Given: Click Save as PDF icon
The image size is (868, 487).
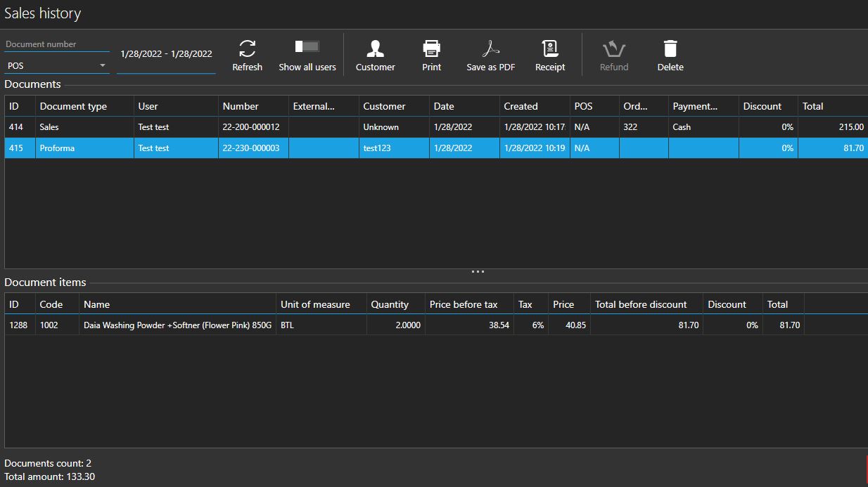Looking at the screenshot, I should (490, 49).
